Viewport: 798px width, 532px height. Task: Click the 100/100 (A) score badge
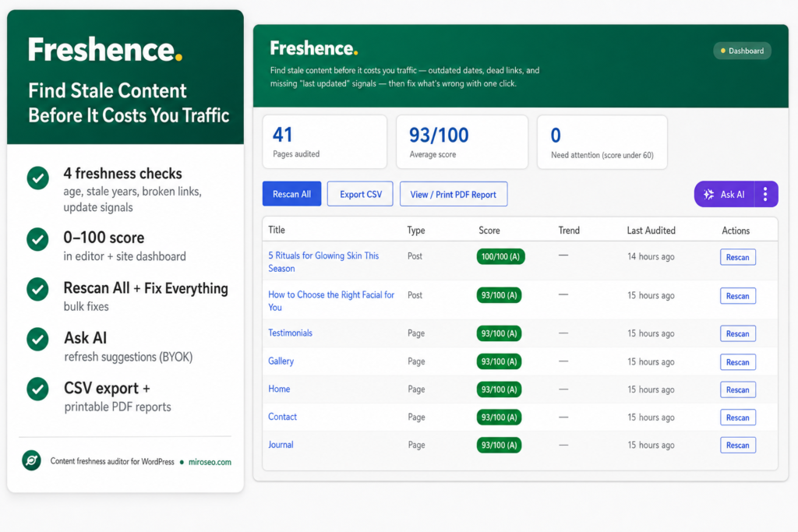click(501, 256)
